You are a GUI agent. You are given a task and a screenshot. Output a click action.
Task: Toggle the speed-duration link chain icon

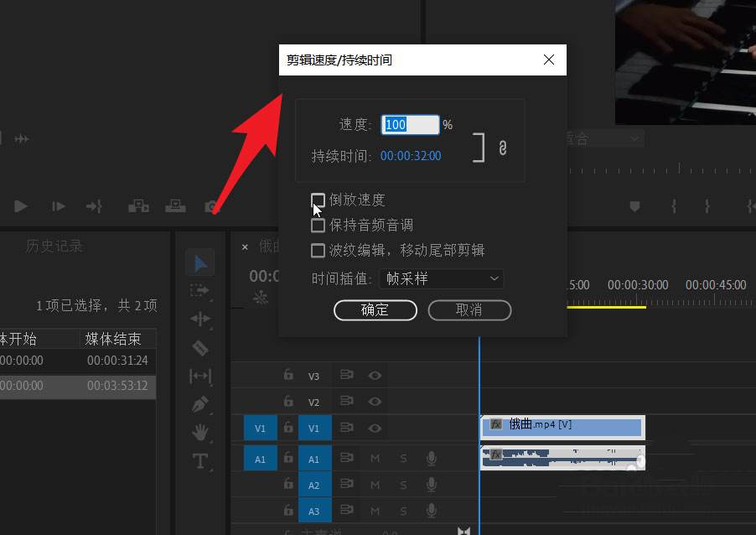click(502, 148)
